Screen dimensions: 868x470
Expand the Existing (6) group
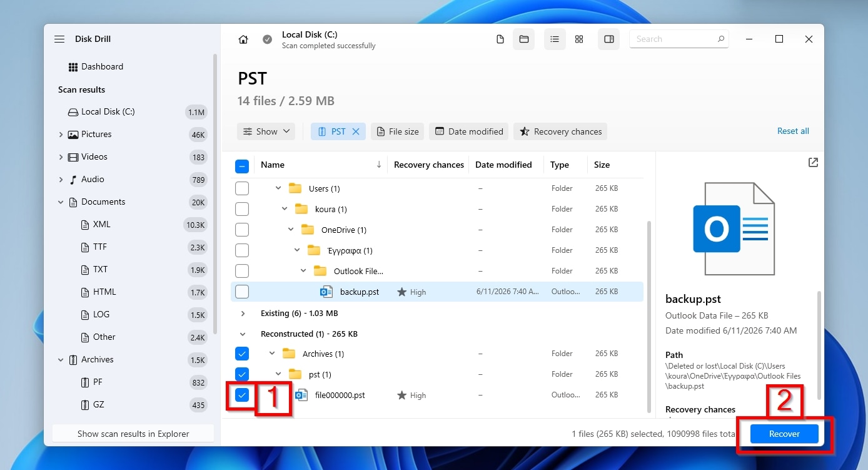243,313
